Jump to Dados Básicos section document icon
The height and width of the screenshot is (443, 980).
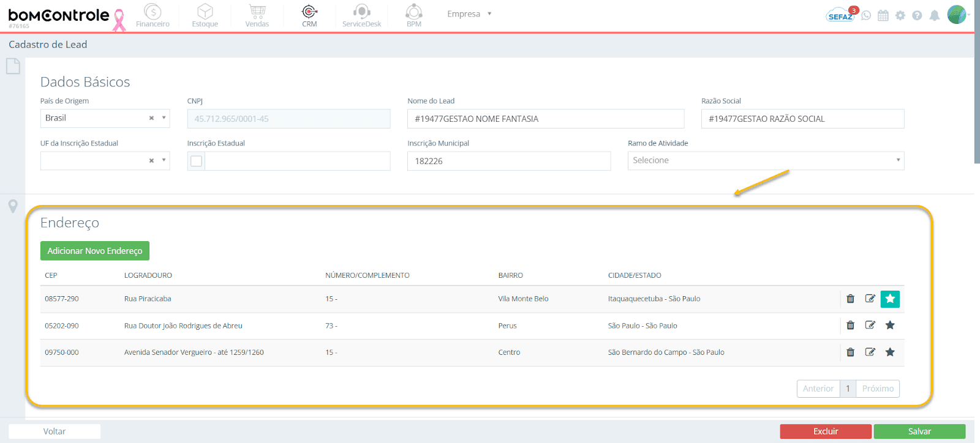click(13, 66)
